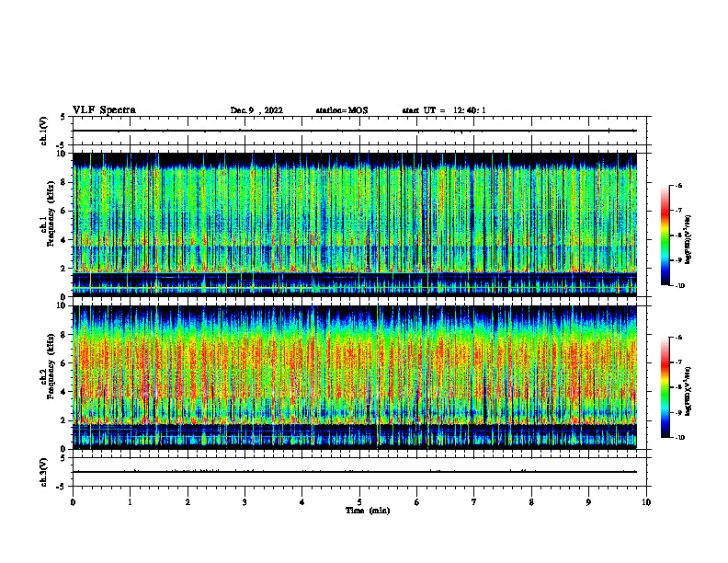Click the ch.2 spectrogram panel
Image resolution: width=728 pixels, height=563 pixels.
(355, 377)
